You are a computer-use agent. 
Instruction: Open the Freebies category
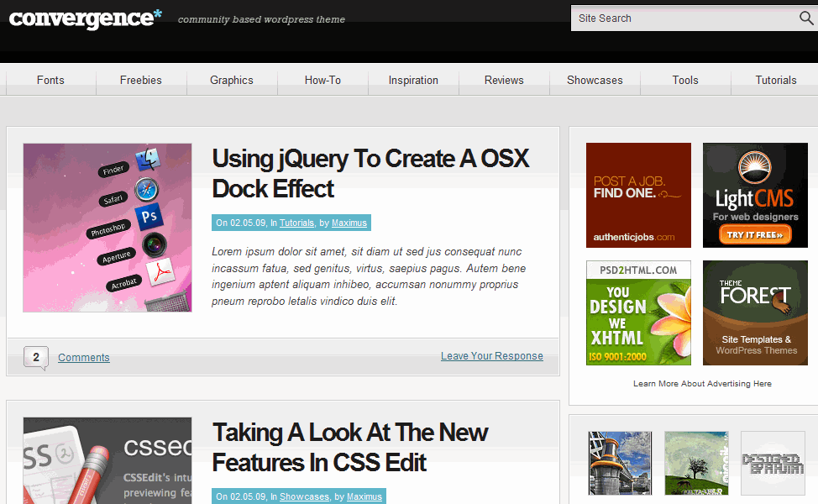[141, 80]
